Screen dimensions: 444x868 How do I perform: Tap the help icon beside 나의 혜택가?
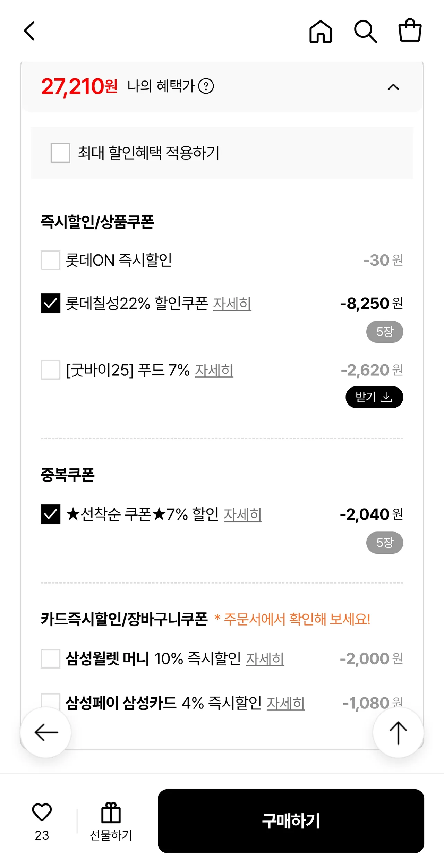[206, 86]
